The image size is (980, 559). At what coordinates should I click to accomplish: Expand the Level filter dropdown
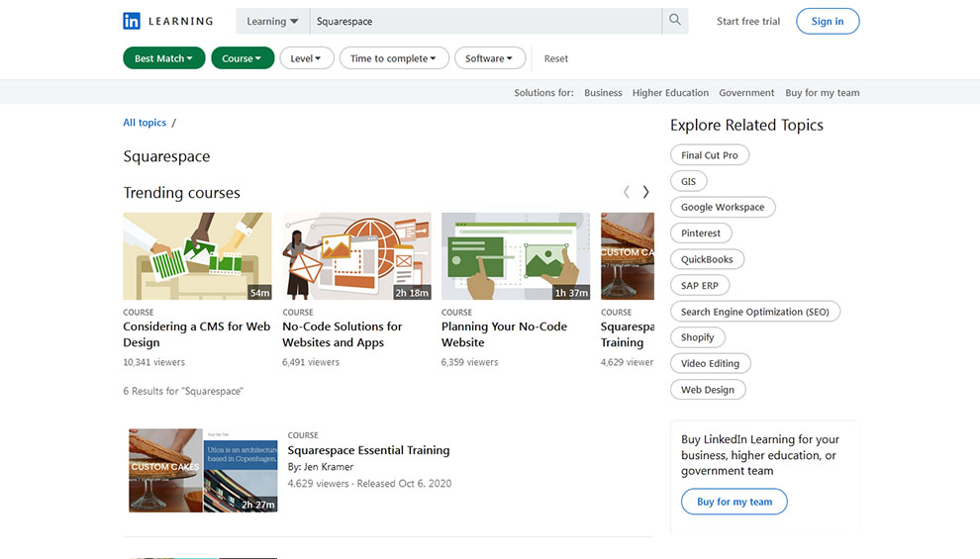(x=306, y=58)
